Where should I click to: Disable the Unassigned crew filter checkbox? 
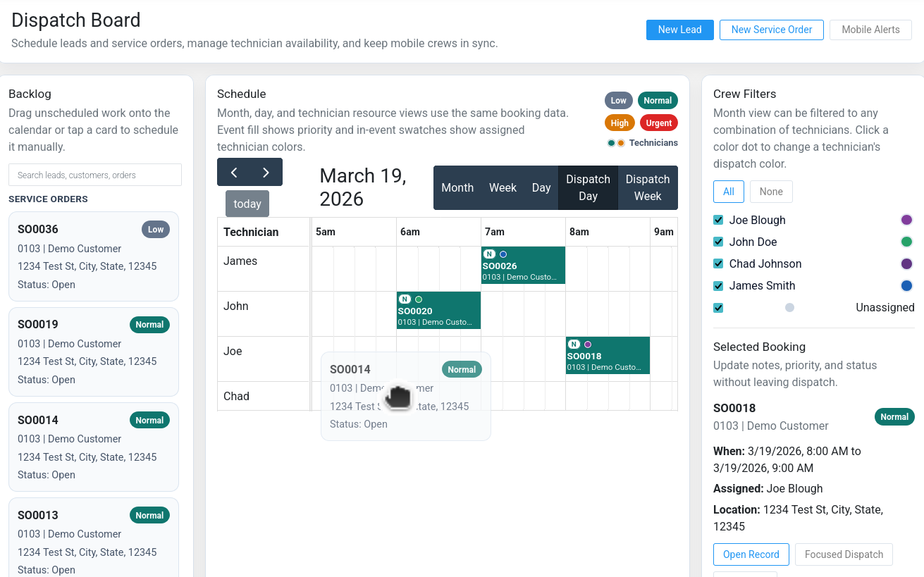718,307
